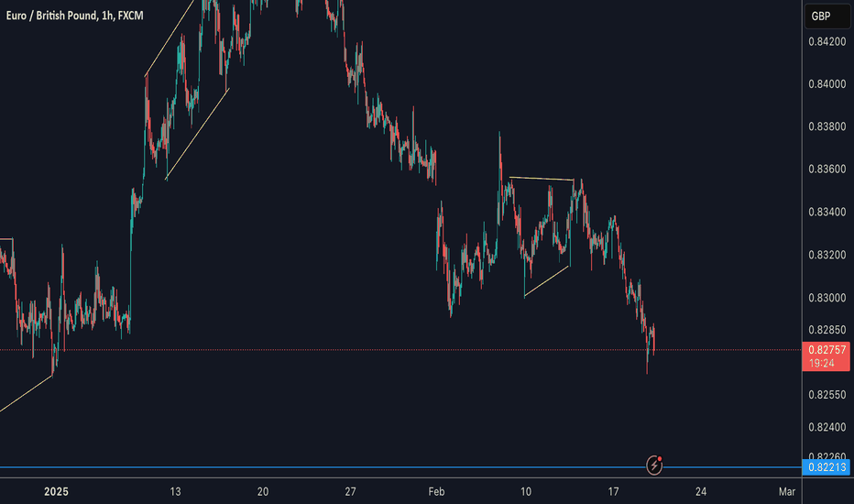
Task: Select the flat trendline above February 10 highs
Action: point(542,178)
